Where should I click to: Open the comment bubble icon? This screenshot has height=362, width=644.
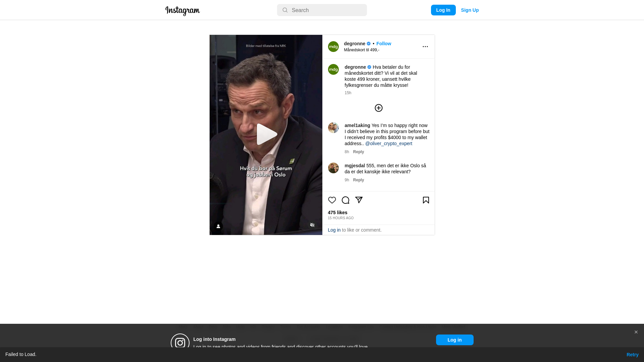[345, 200]
